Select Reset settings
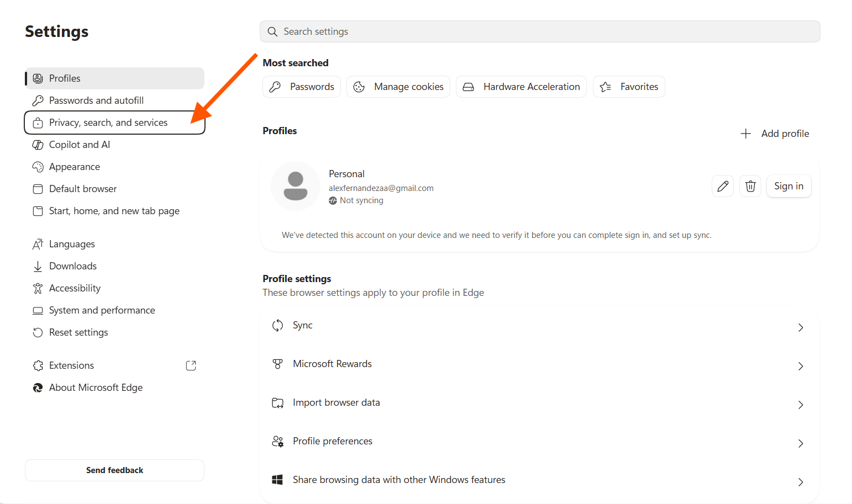Image resolution: width=852 pixels, height=504 pixels. pos(114,332)
